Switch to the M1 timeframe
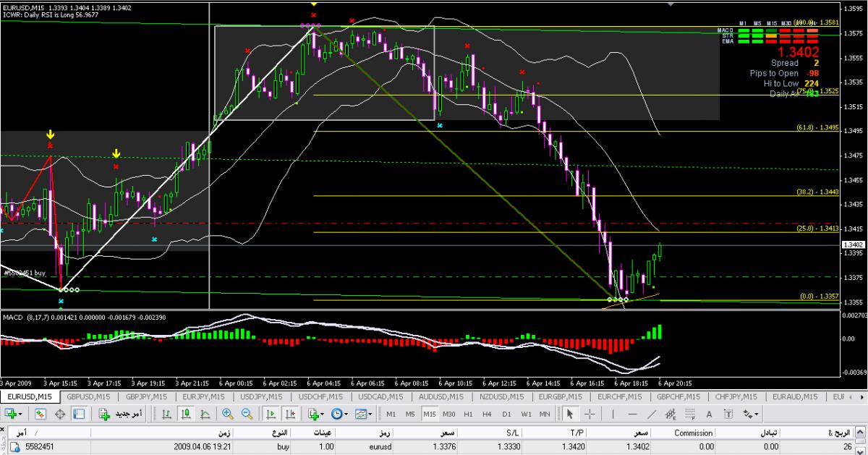 tap(391, 414)
